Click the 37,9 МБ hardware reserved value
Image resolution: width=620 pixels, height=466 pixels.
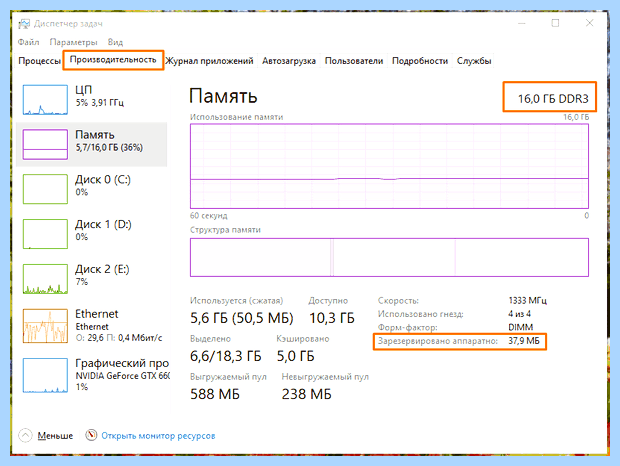[524, 341]
